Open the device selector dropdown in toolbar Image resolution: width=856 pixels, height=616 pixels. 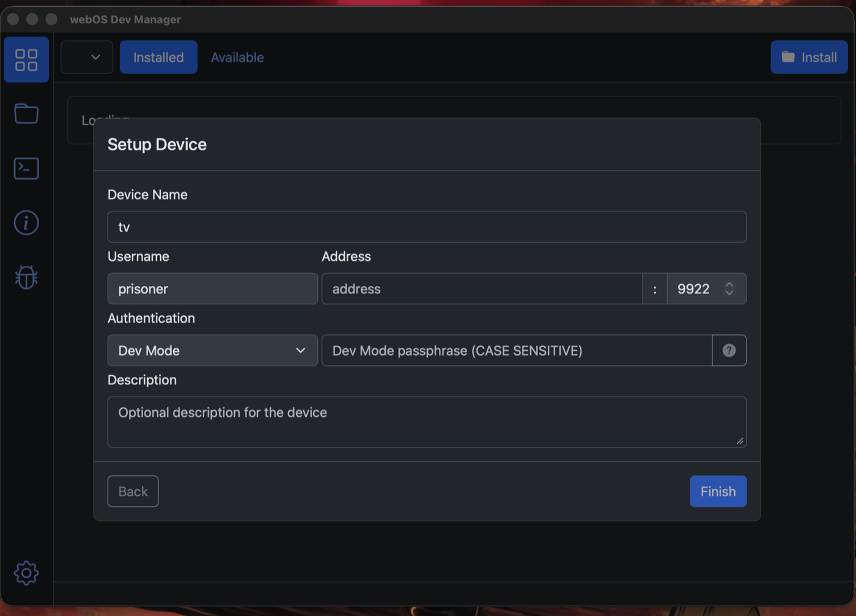pyautogui.click(x=87, y=57)
